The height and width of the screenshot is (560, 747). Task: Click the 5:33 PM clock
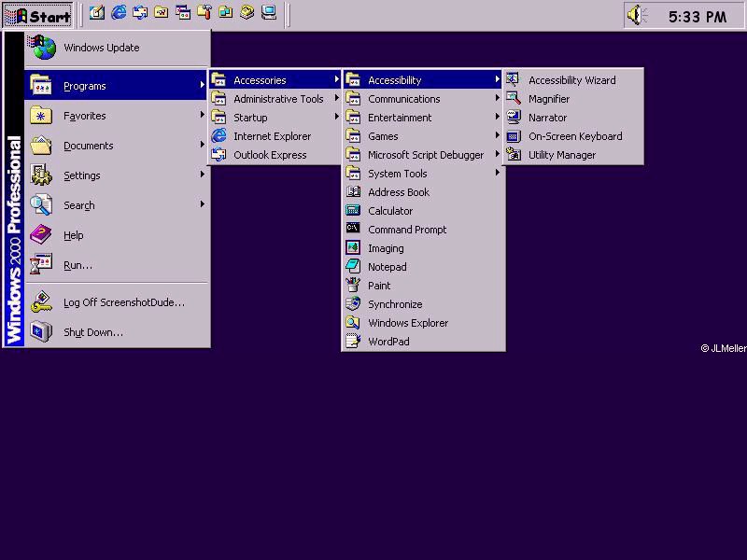(x=698, y=17)
